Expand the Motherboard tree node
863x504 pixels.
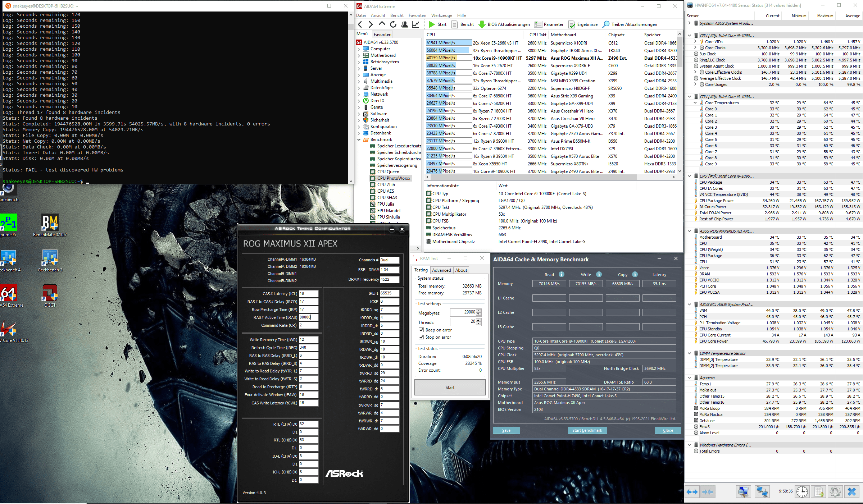coord(359,55)
